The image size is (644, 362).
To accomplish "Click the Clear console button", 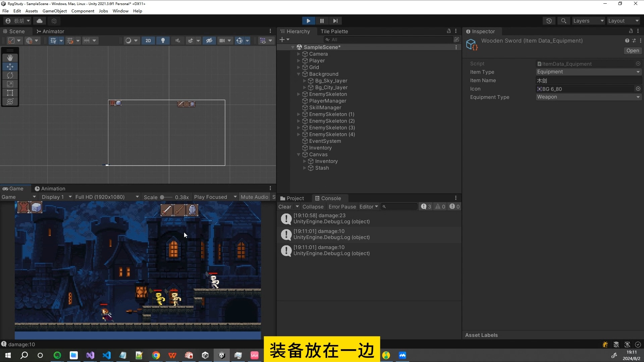I will click(285, 207).
